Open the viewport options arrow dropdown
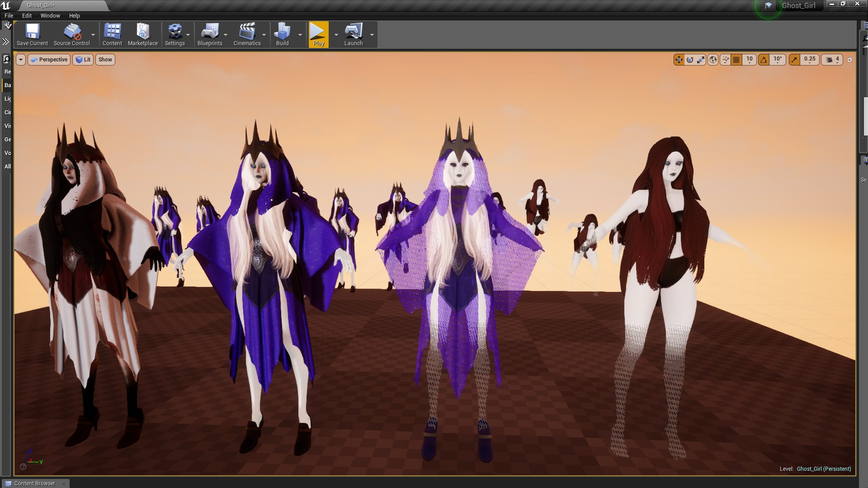The width and height of the screenshot is (868, 488). (20, 60)
